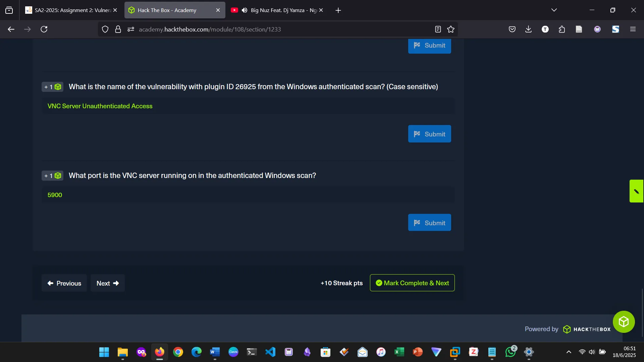The image size is (644, 362).
Task: Open Visual Studio Code from taskbar
Action: coord(270,352)
